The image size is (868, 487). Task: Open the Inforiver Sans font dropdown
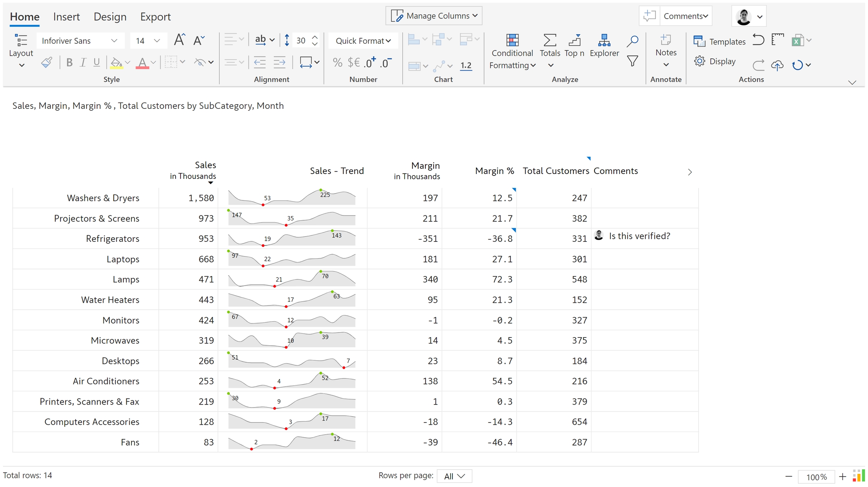pyautogui.click(x=80, y=41)
